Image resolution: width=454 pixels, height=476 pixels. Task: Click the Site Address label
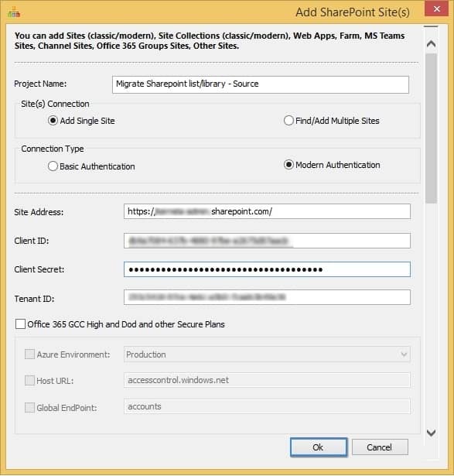point(39,212)
